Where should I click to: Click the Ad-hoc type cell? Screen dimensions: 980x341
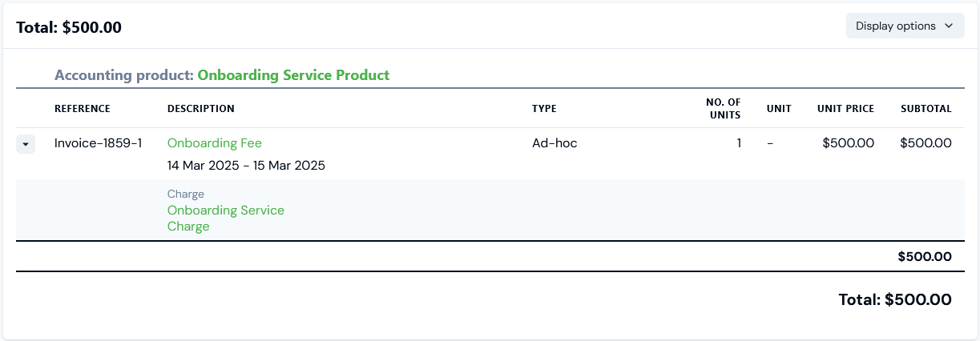(555, 143)
